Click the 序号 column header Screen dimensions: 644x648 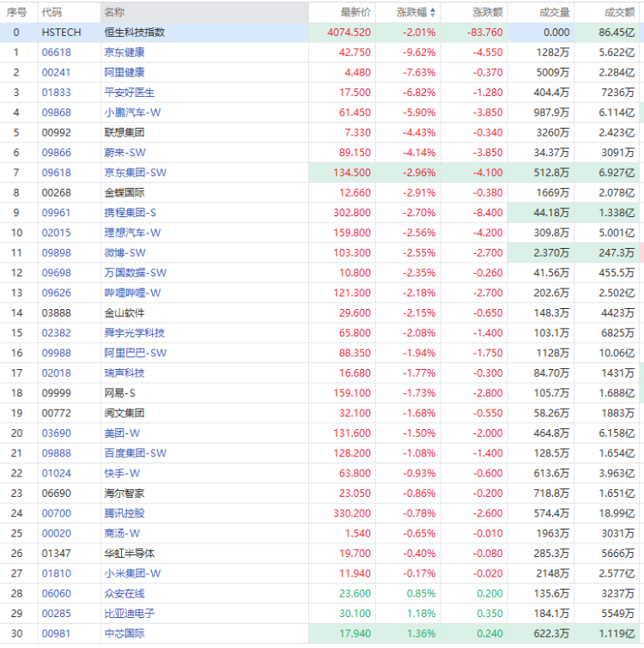click(16, 12)
